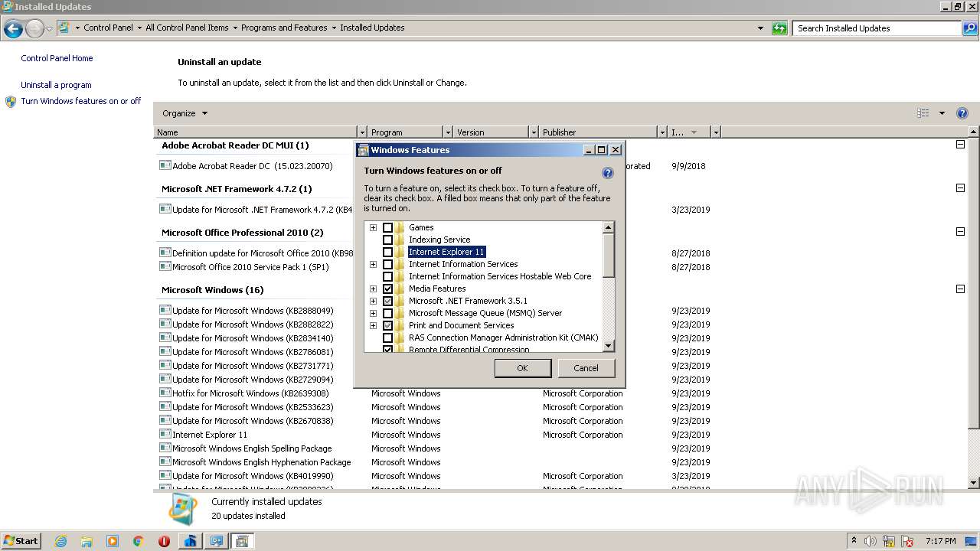Click the Start button
The width and height of the screenshot is (980, 551).
pos(21,541)
